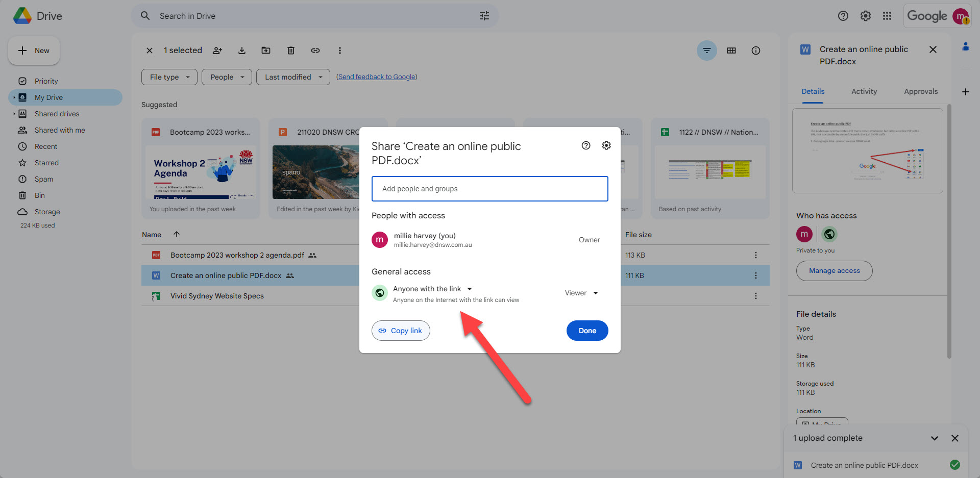The image size is (980, 478).
Task: Open Send feedback to Google link
Action: [x=377, y=77]
